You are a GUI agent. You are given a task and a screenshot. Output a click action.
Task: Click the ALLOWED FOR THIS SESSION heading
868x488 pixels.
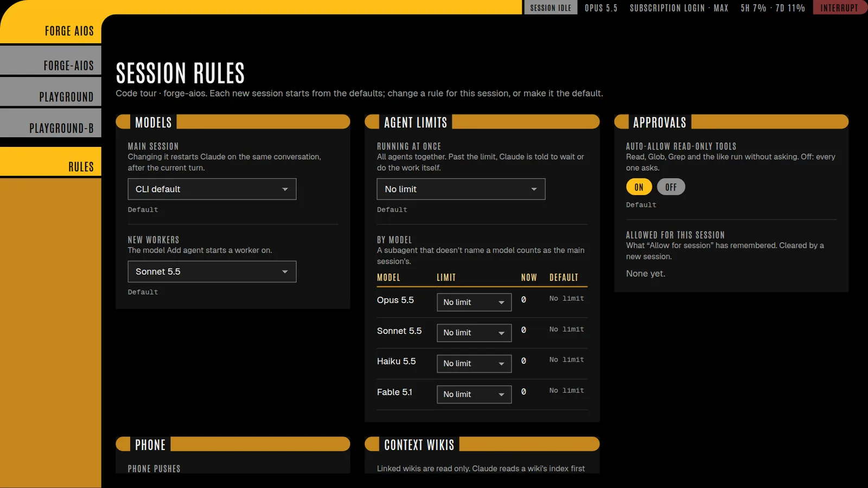click(x=675, y=235)
